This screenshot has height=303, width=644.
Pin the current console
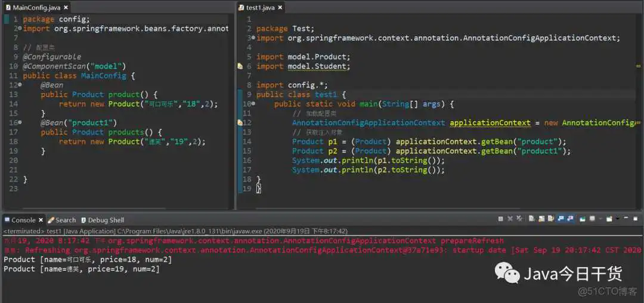(583, 219)
